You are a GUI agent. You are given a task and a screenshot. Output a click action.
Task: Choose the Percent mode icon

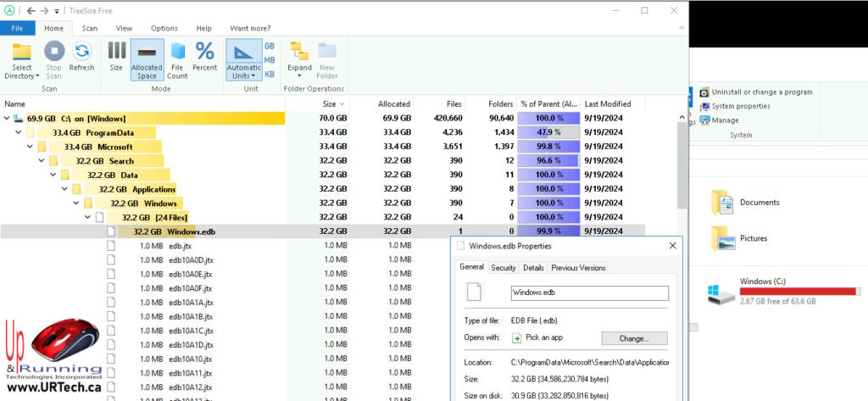tap(205, 53)
